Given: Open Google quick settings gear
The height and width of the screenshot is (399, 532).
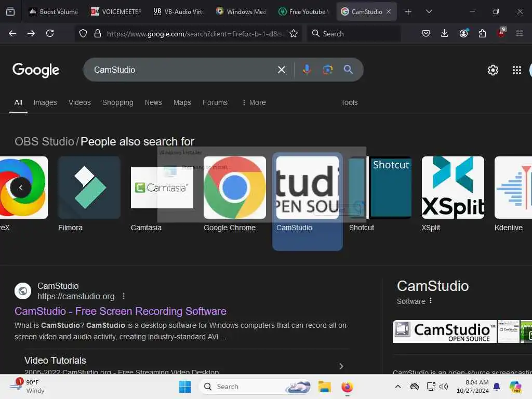Looking at the screenshot, I should click(493, 70).
